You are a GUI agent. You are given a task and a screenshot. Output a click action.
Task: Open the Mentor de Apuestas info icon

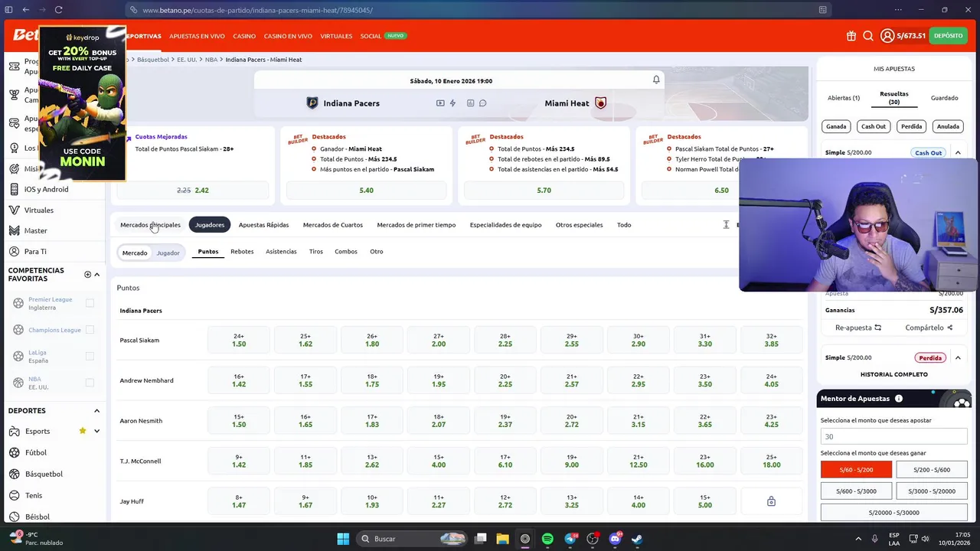pyautogui.click(x=899, y=399)
